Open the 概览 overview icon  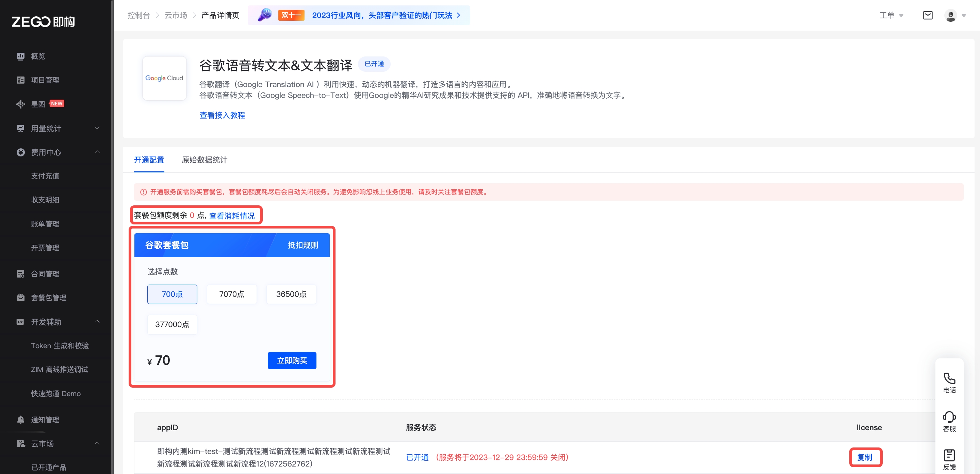20,56
